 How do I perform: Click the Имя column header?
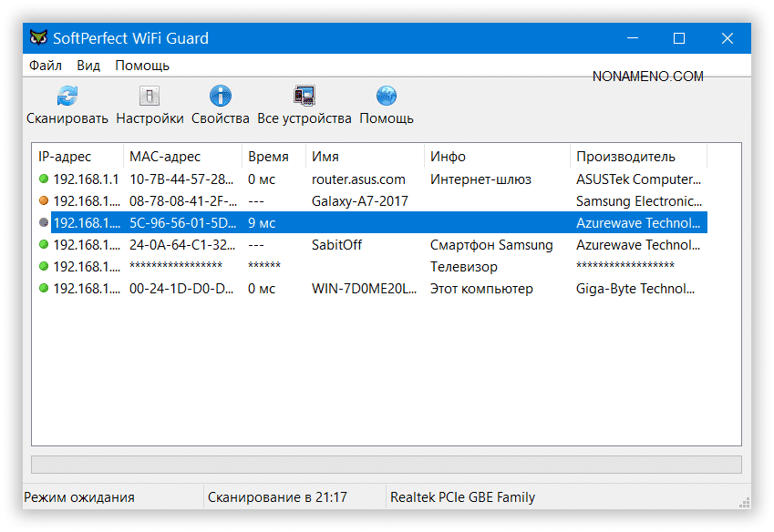point(365,157)
